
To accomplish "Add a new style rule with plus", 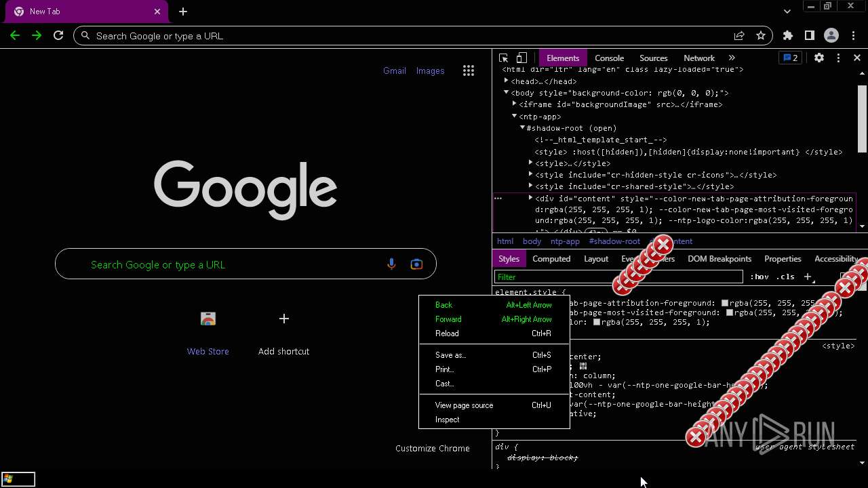I will [x=808, y=277].
